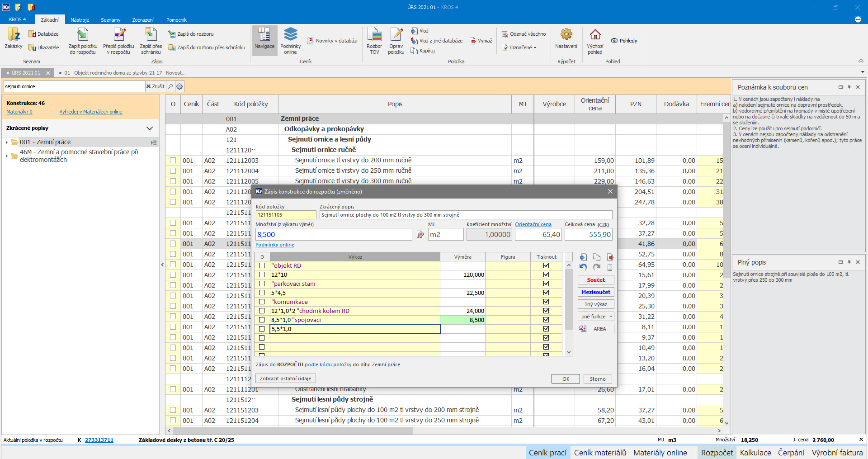Click the redo arrow in the dialog

597,267
